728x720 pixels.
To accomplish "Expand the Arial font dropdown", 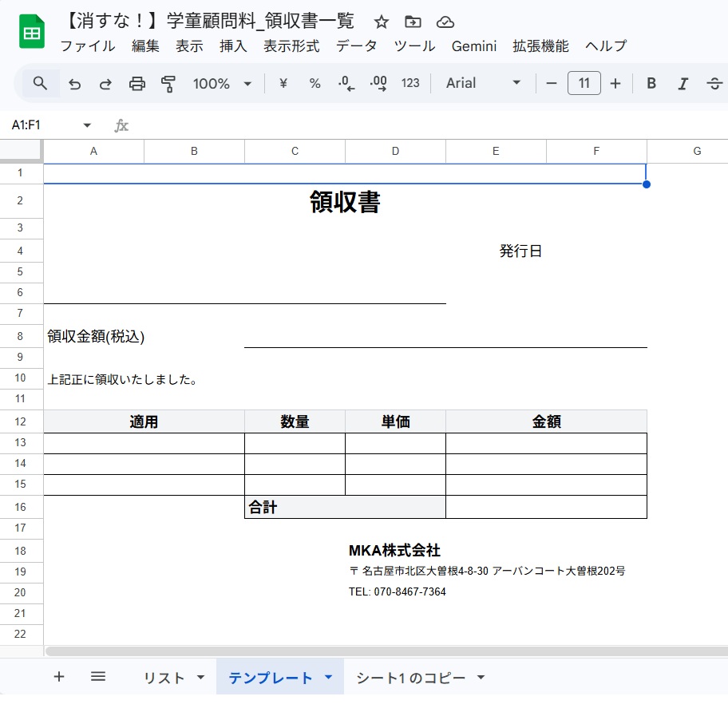I will coord(483,84).
